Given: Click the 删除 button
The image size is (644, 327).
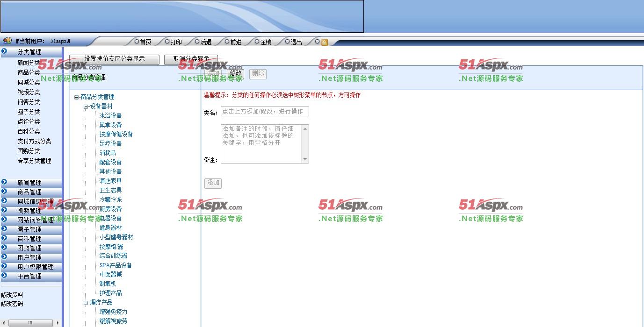Looking at the screenshot, I should click(258, 73).
